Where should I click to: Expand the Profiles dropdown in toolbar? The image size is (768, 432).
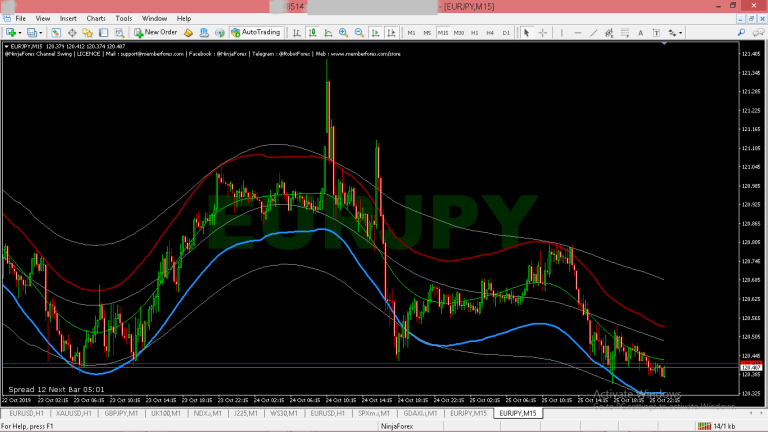(x=42, y=32)
